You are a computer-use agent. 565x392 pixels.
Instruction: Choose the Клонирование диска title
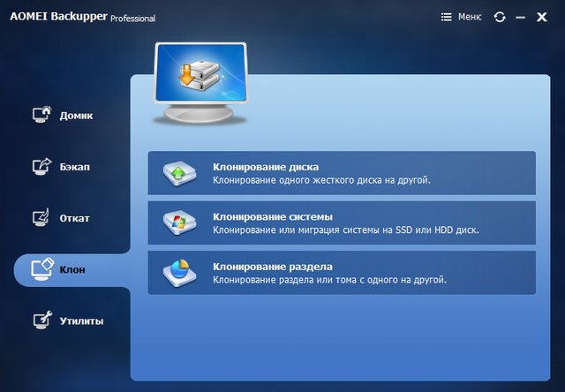[265, 166]
